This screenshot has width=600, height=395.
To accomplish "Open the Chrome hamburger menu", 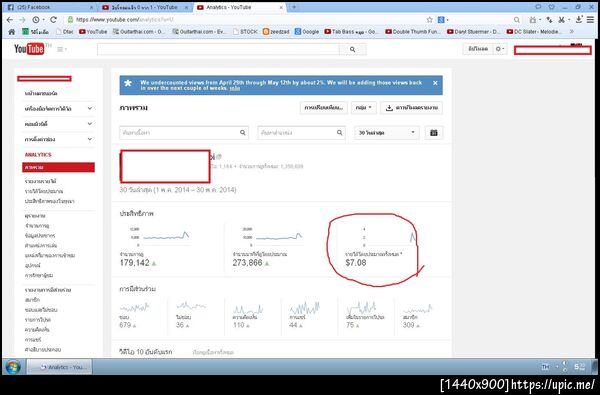I will pos(590,20).
